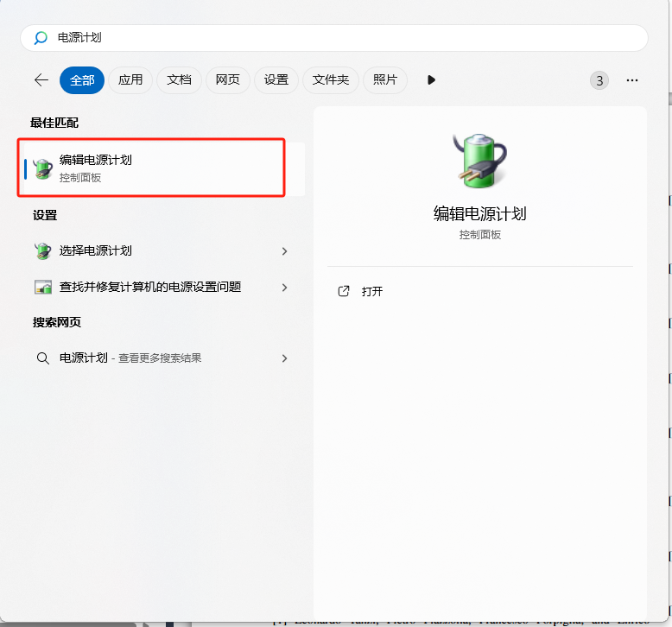672x627 pixels.
Task: Click 控制面板 subtitle under 编辑电源计划 result
Action: coord(80,178)
